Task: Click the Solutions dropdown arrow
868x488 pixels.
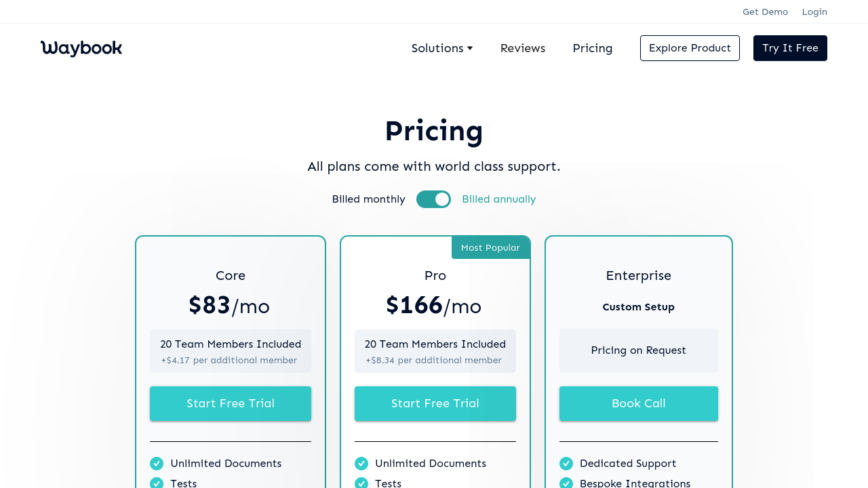Action: click(x=470, y=48)
